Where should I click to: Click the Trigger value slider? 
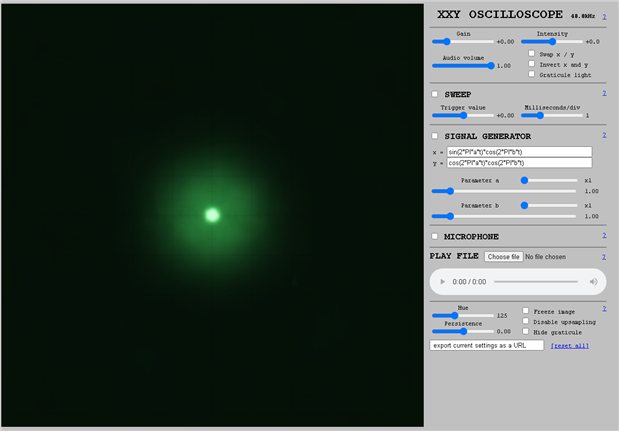coord(463,115)
